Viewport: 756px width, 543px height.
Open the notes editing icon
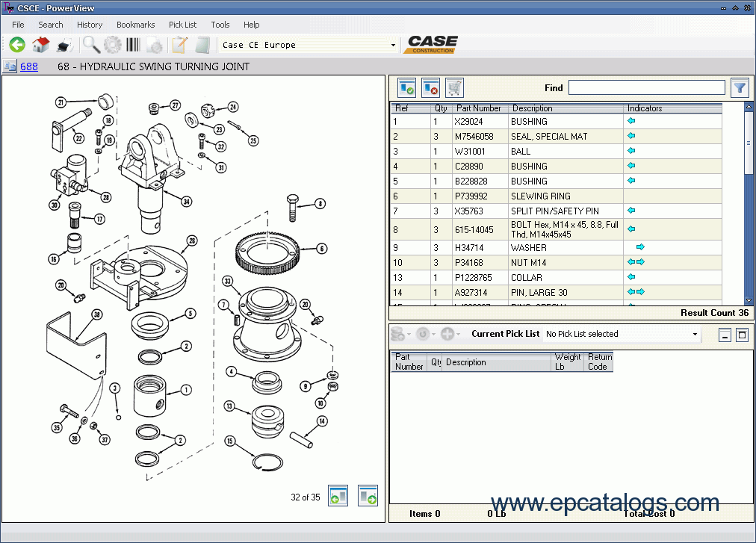[179, 45]
